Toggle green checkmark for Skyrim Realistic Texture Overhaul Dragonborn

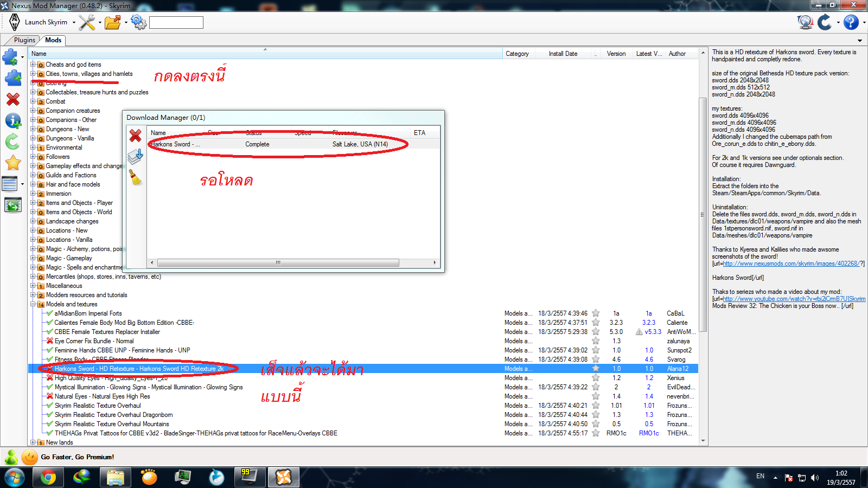[50, 415]
